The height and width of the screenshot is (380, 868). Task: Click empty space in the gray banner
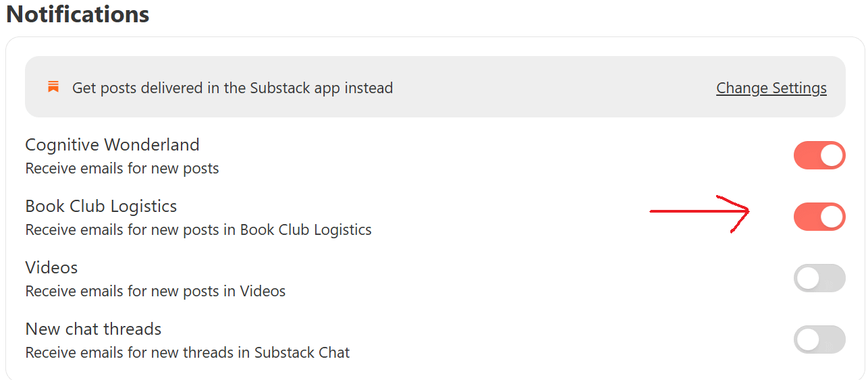coord(553,88)
